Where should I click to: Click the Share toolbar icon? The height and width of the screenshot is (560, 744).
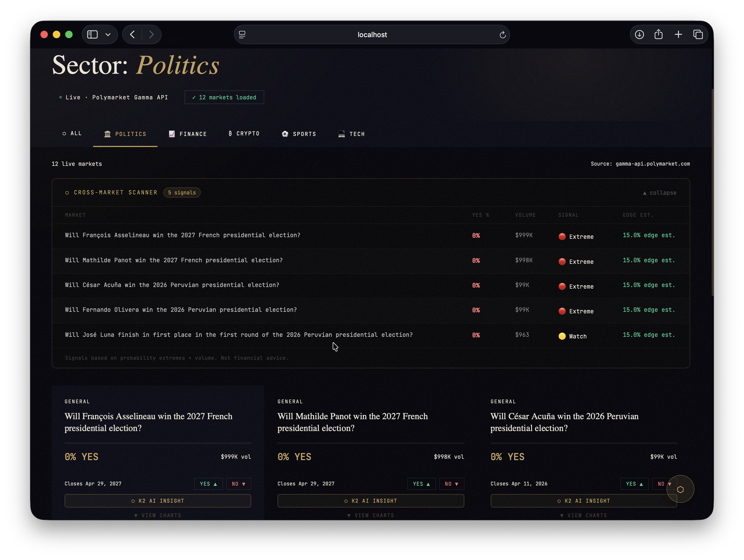click(x=658, y=35)
